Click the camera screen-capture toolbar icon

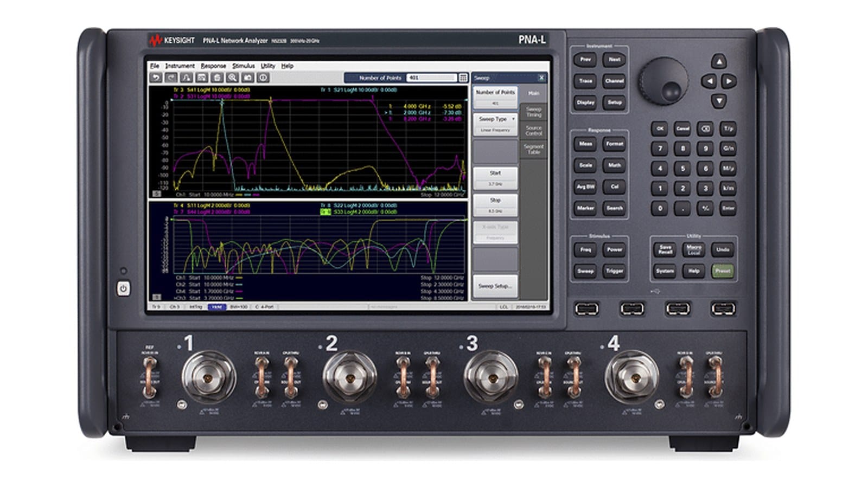247,78
